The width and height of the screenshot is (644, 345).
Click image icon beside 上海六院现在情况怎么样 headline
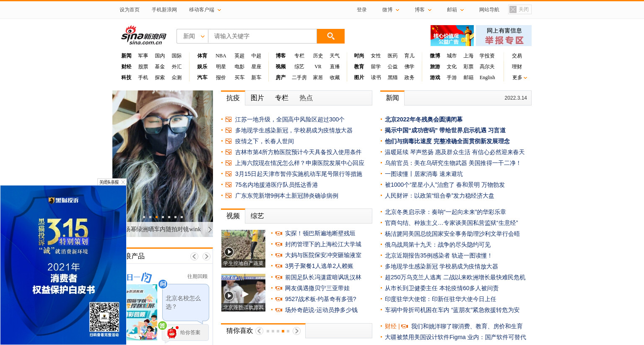(229, 163)
